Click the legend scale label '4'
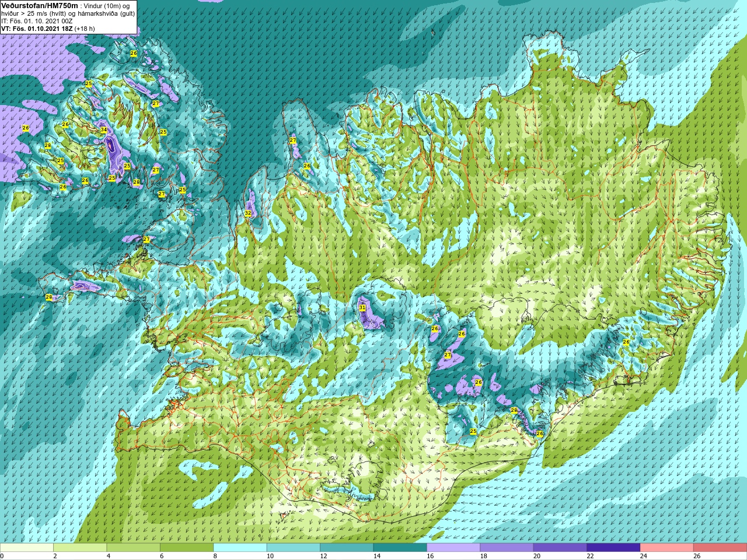Viewport: 747px width, 560px height. pos(109,556)
